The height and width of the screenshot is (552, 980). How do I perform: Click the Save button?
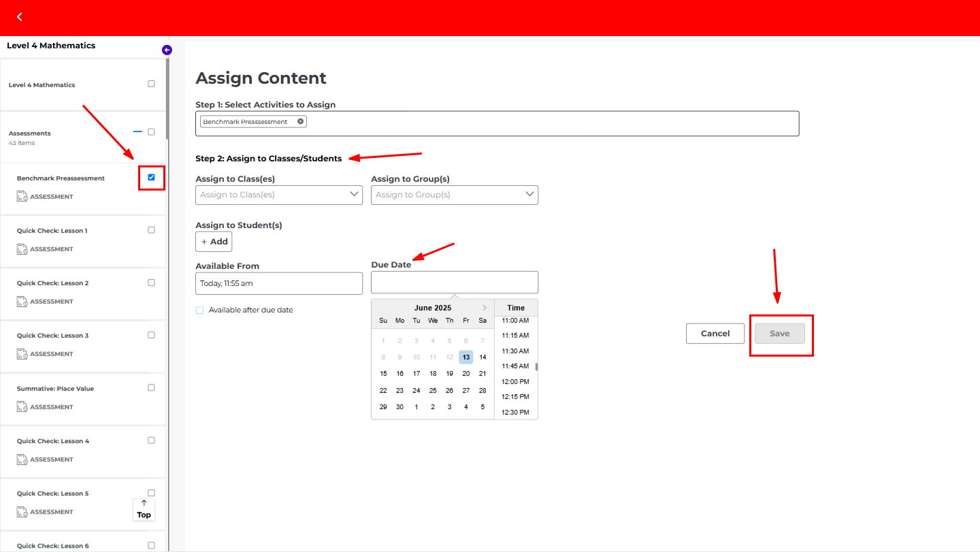point(780,333)
